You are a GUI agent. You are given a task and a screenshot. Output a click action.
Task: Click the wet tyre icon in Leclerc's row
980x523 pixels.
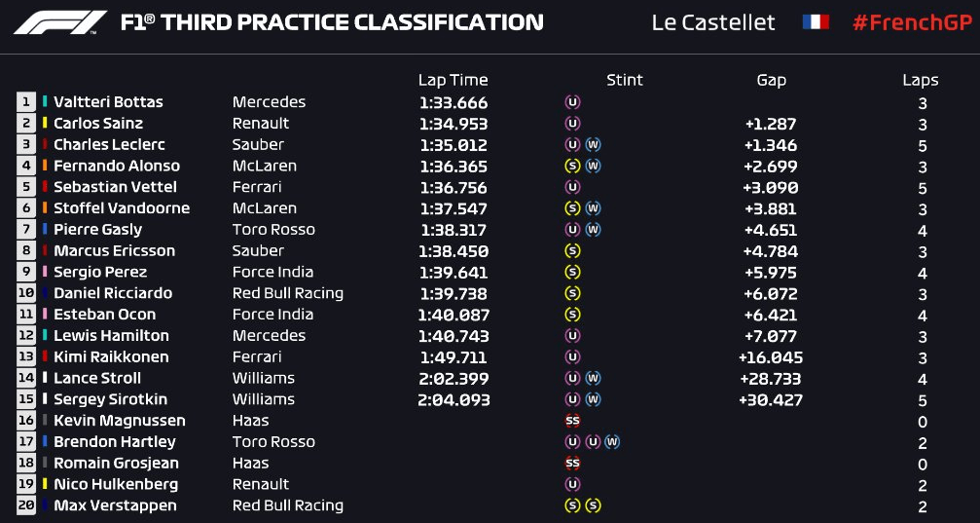(593, 144)
